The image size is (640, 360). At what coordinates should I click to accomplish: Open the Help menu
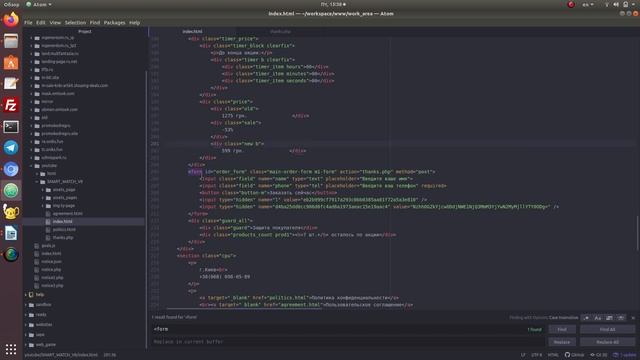tap(135, 23)
